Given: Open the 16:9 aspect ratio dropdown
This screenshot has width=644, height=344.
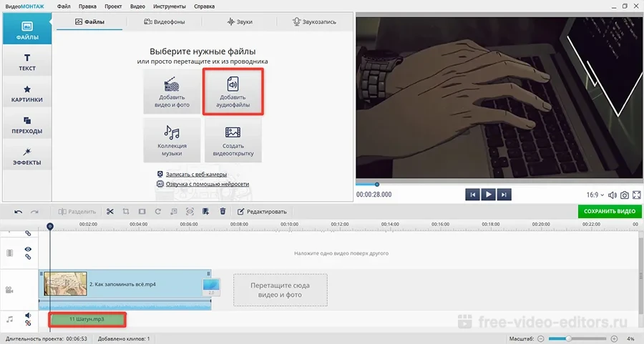Looking at the screenshot, I should tap(595, 195).
